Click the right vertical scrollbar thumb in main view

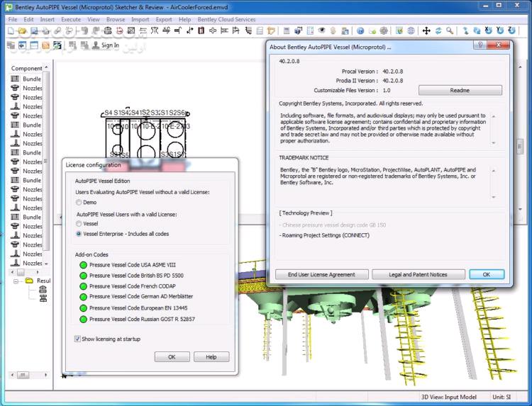(x=519, y=147)
